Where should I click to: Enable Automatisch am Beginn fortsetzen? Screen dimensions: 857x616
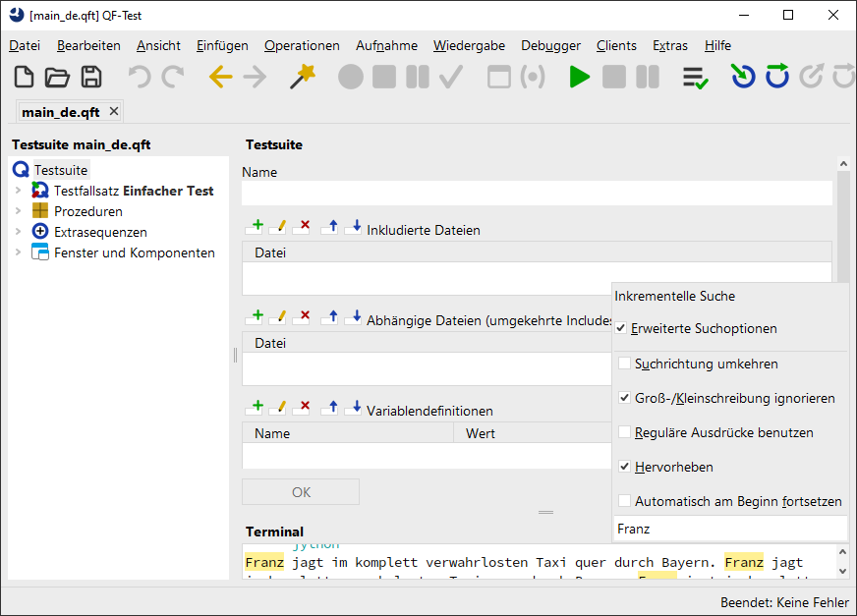[624, 501]
